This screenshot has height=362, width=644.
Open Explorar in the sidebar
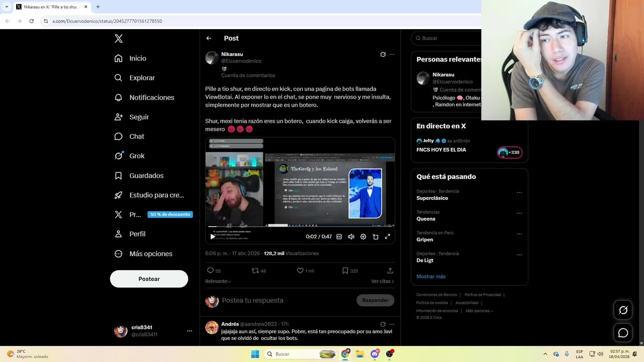point(134,78)
